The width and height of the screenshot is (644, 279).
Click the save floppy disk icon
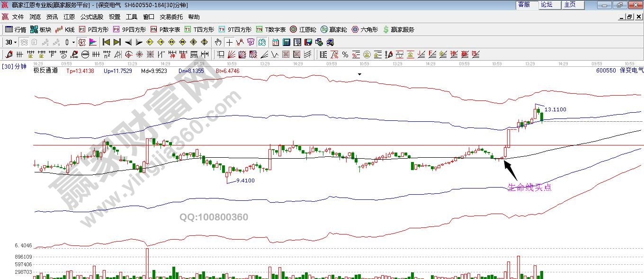coord(308,42)
